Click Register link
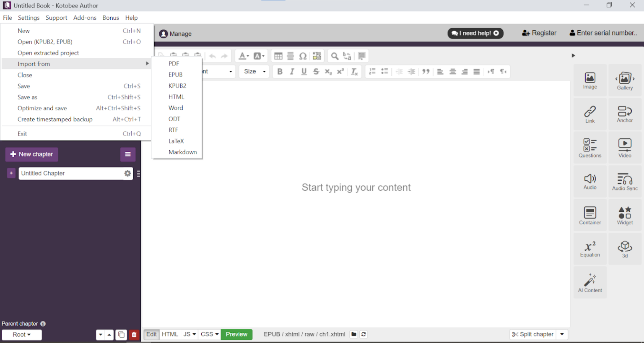This screenshot has height=343, width=644. coord(539,33)
